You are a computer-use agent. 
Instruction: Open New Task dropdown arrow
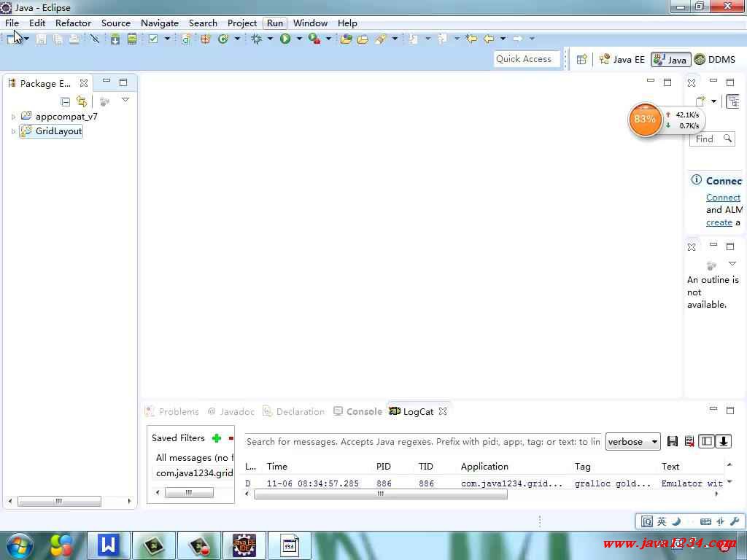[x=713, y=101]
